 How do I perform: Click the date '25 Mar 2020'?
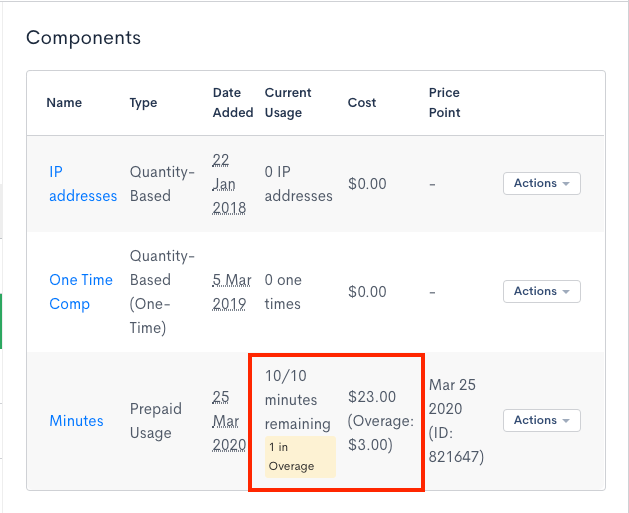(229, 421)
